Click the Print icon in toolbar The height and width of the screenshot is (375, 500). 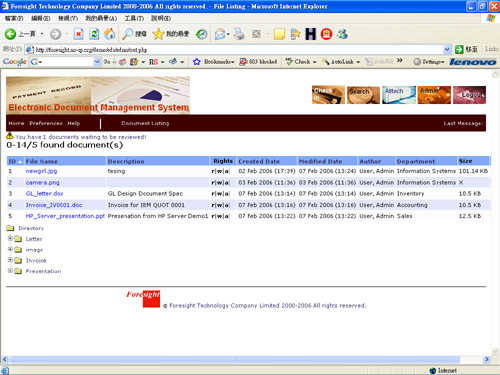(x=239, y=34)
